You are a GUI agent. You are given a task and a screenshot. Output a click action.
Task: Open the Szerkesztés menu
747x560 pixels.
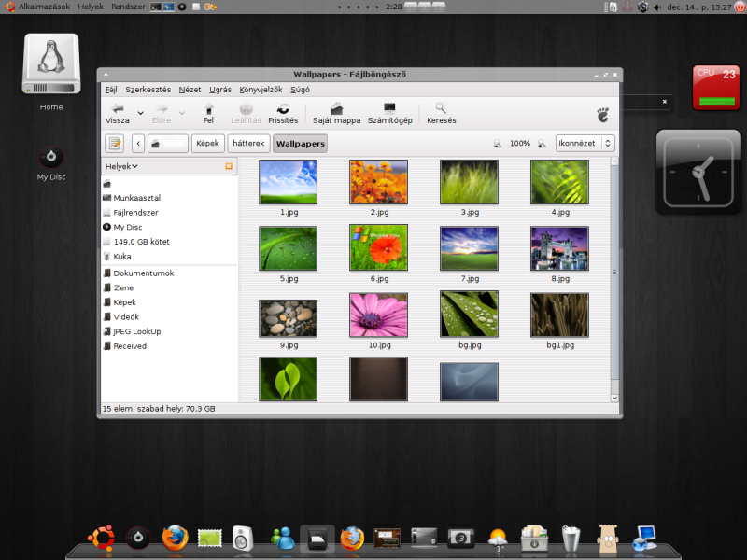pyautogui.click(x=148, y=90)
